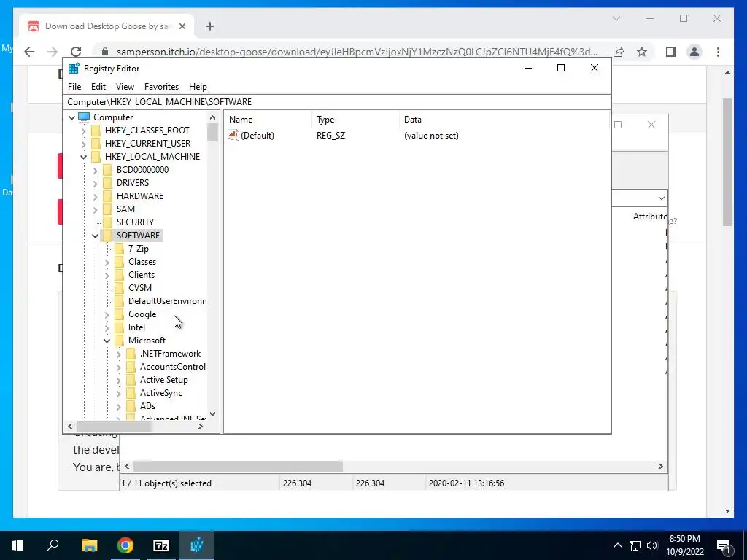Click tree pane horizontal scrollbar right arrow
This screenshot has height=560, width=747.
pos(201,426)
